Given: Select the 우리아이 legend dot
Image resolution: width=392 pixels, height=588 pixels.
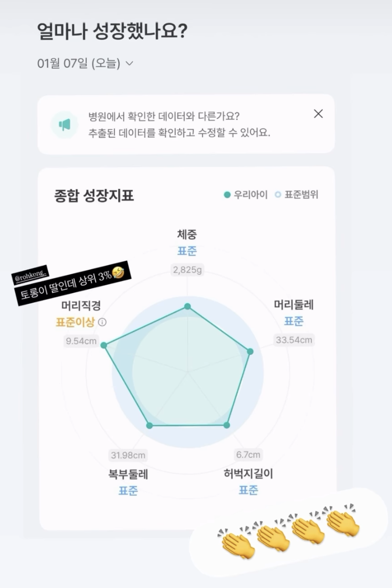Looking at the screenshot, I should click(227, 194).
